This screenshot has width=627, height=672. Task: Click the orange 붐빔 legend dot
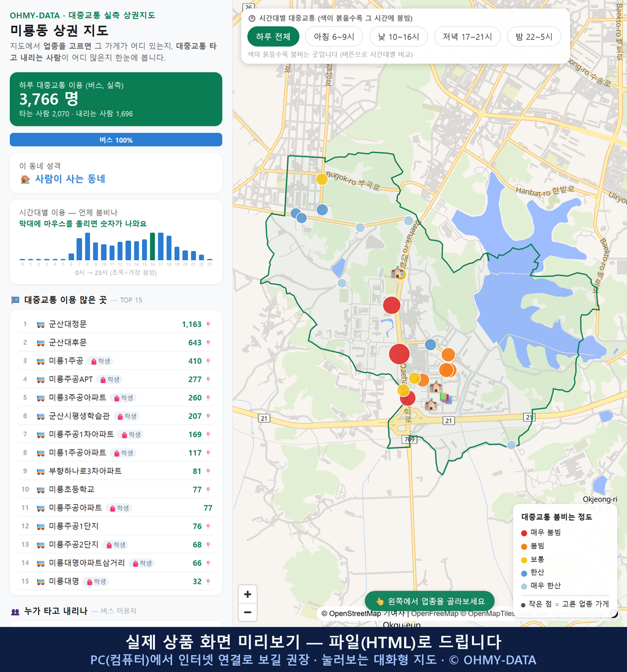pyautogui.click(x=524, y=547)
